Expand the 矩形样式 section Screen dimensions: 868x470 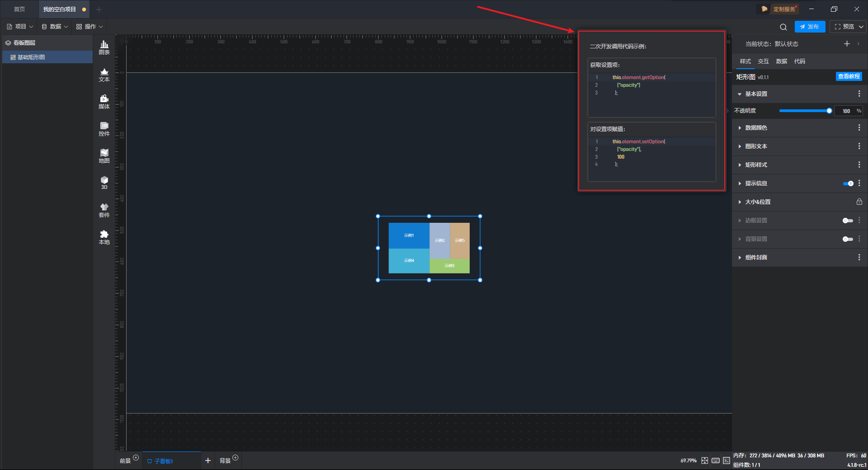pos(756,165)
